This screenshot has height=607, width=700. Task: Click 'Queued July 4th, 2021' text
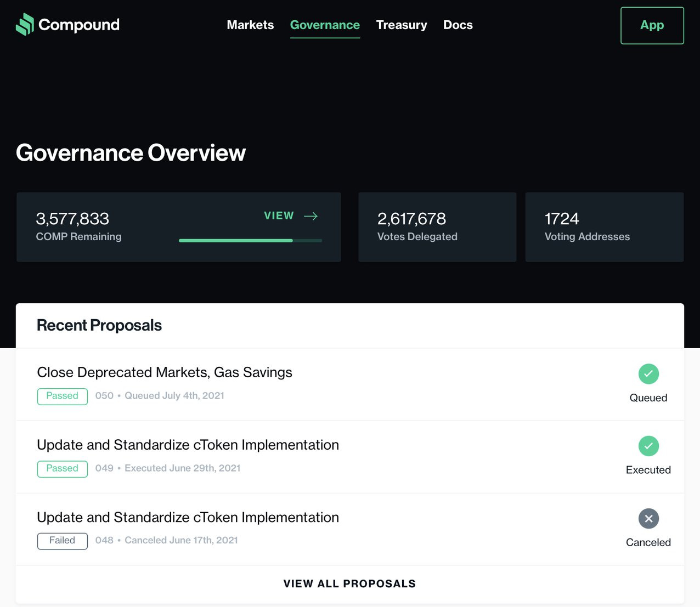174,396
